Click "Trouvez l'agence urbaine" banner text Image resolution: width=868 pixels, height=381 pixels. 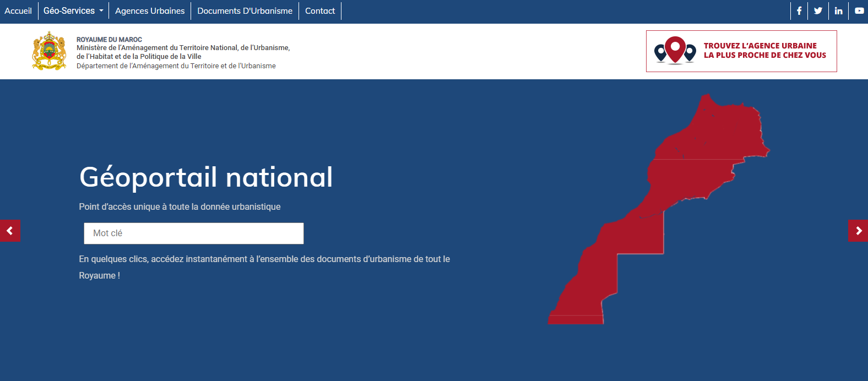[x=764, y=51]
